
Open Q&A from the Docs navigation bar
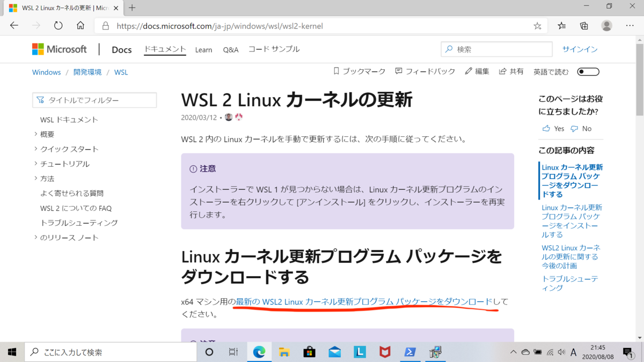point(230,49)
